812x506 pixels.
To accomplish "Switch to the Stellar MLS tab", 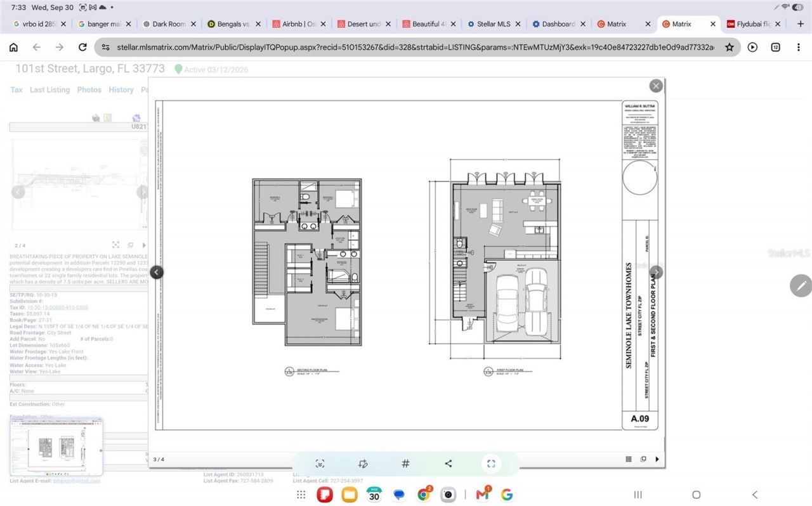I will coord(494,24).
